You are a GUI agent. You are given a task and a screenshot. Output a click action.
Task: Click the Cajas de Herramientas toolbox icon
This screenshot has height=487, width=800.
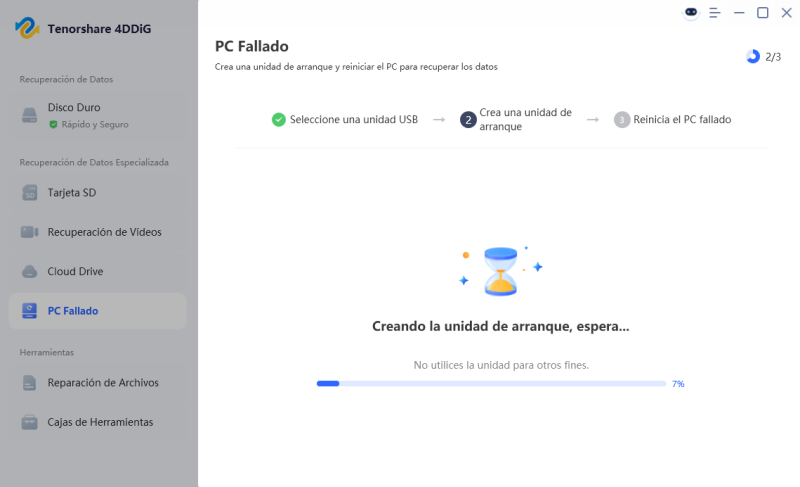[x=30, y=422]
